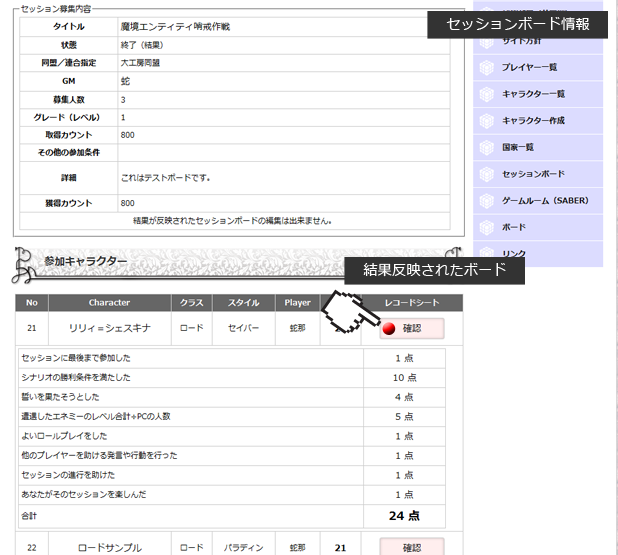Screen dimensions: 618x555
Task: Click the cube icon beside セッションボード
Action: [x=487, y=174]
